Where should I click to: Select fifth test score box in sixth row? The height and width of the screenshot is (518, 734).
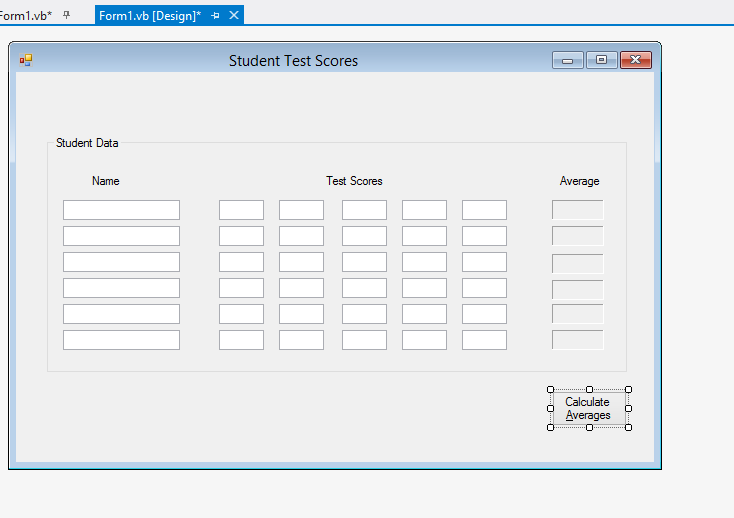[484, 340]
